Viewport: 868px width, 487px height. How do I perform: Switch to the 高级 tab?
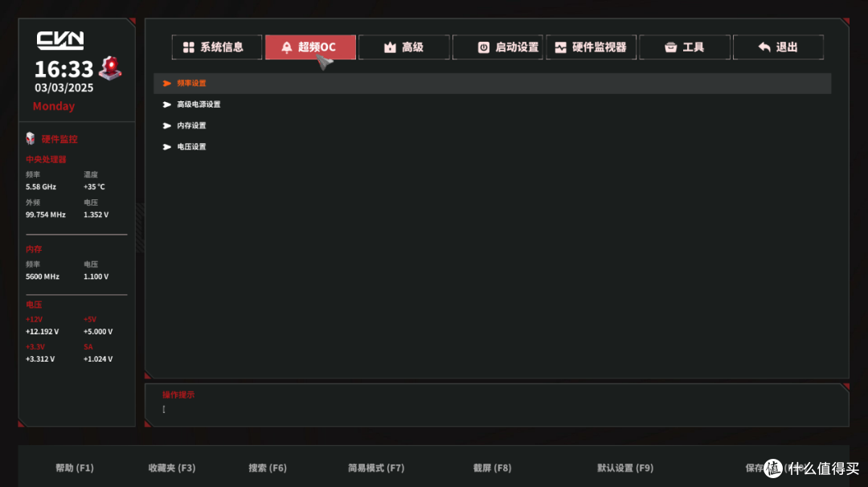403,47
